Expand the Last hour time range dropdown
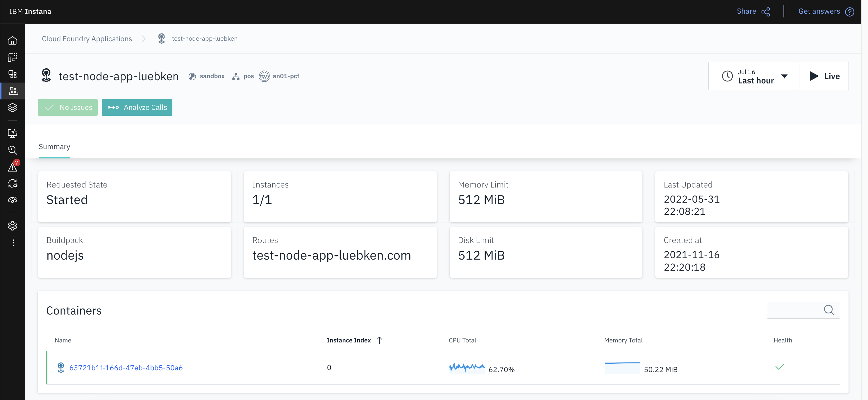This screenshot has height=400, width=868. 754,76
